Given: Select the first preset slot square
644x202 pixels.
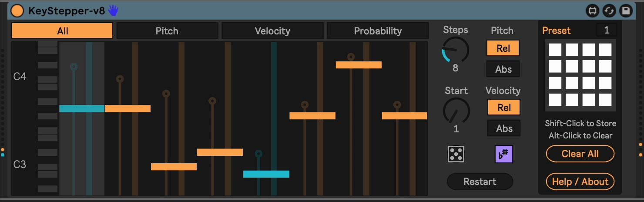Looking at the screenshot, I should (555, 50).
